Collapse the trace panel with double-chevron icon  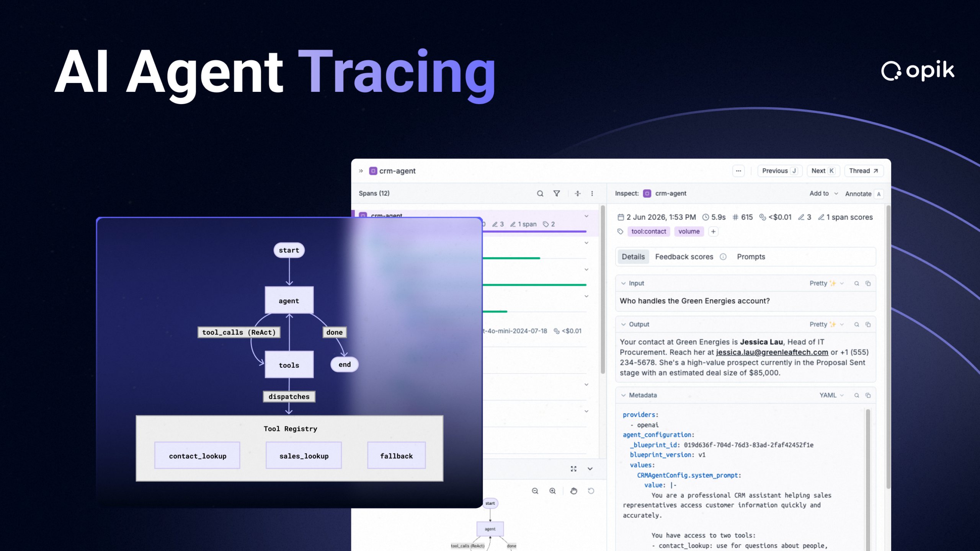(361, 171)
